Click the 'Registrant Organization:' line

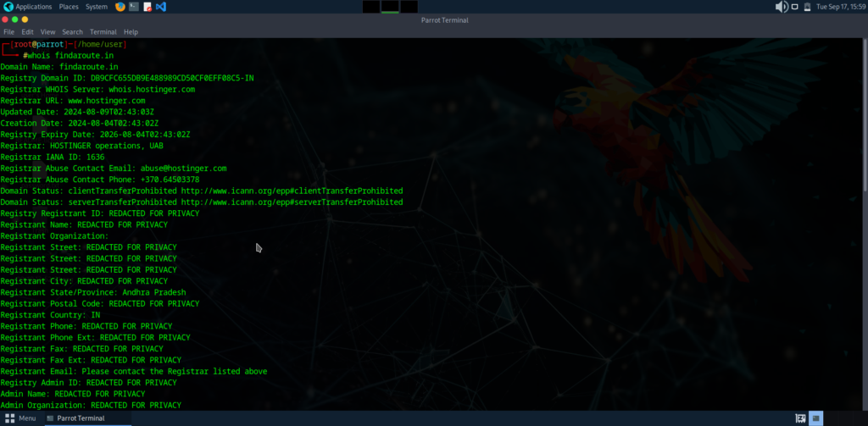tap(55, 235)
